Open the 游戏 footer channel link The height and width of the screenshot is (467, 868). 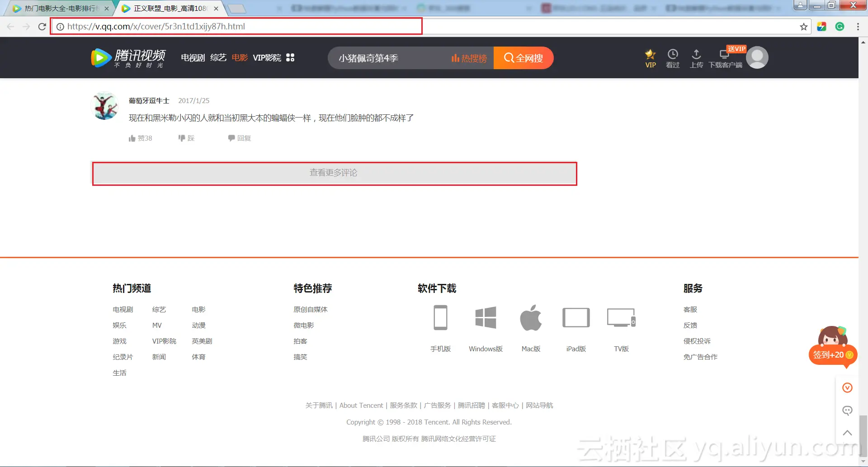tap(119, 341)
